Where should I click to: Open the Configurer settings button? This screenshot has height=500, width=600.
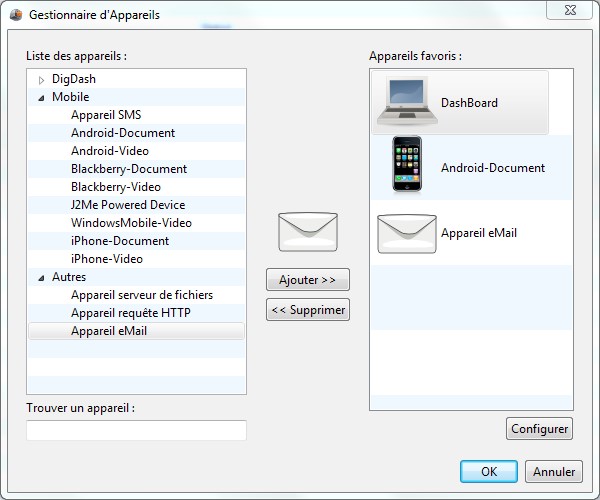[x=539, y=429]
